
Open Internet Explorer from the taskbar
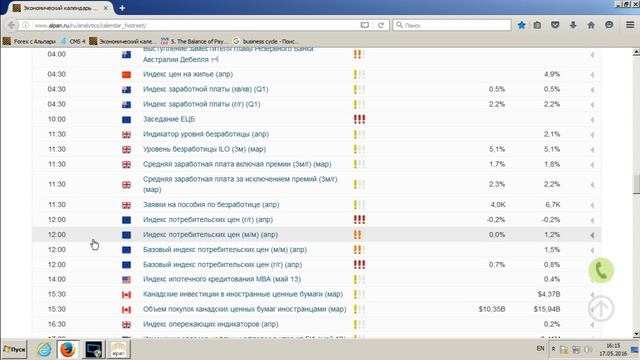[x=44, y=350]
